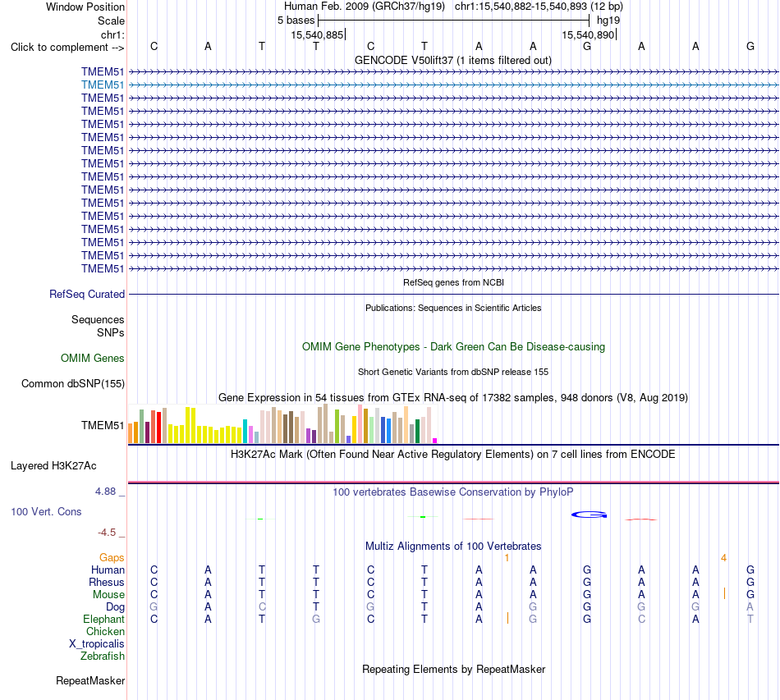The image size is (780, 700).
Task: Click TMEM51 label beside the GTEx bar chart
Action: [103, 426]
